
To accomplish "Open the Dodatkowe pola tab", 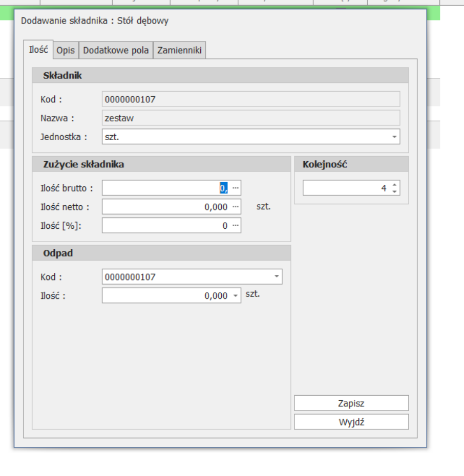I will point(116,50).
